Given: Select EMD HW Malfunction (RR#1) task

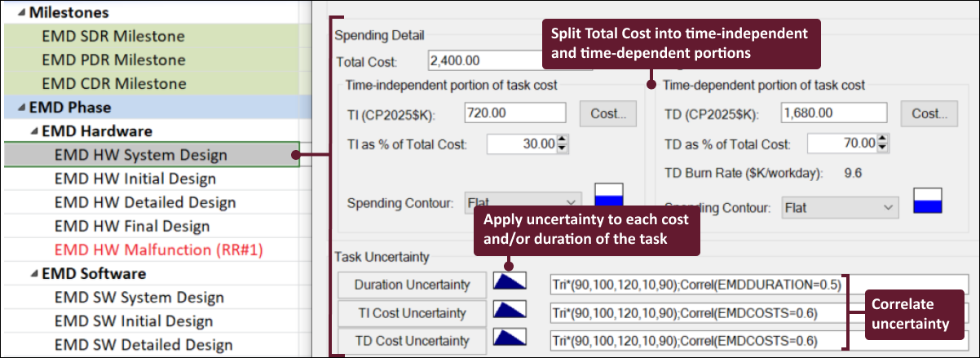Looking at the screenshot, I should click(x=159, y=250).
